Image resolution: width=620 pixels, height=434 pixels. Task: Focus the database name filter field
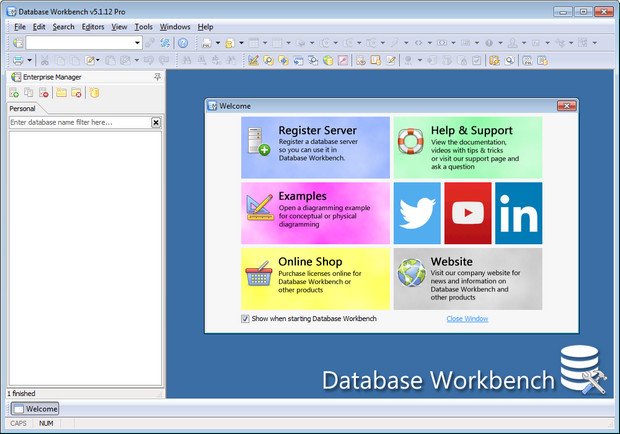(x=80, y=123)
